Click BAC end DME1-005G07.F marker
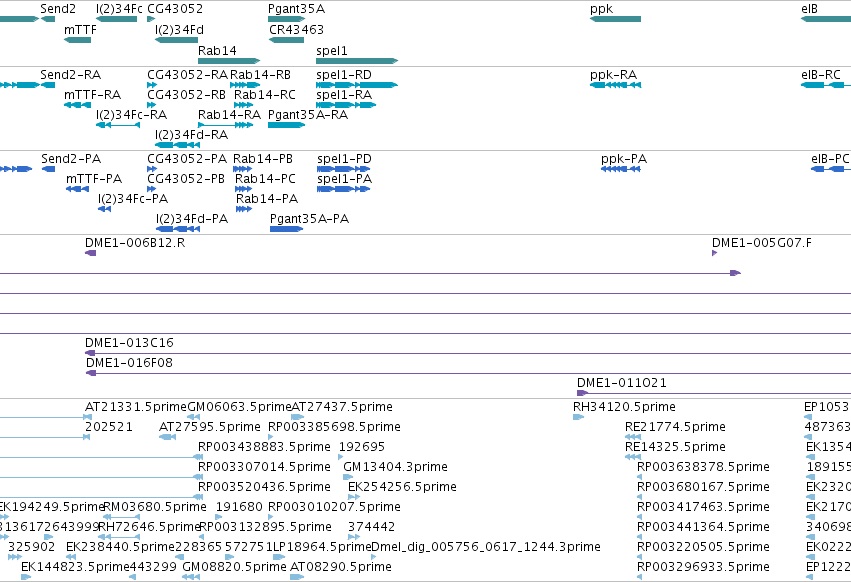The height and width of the screenshot is (582, 851). [715, 253]
